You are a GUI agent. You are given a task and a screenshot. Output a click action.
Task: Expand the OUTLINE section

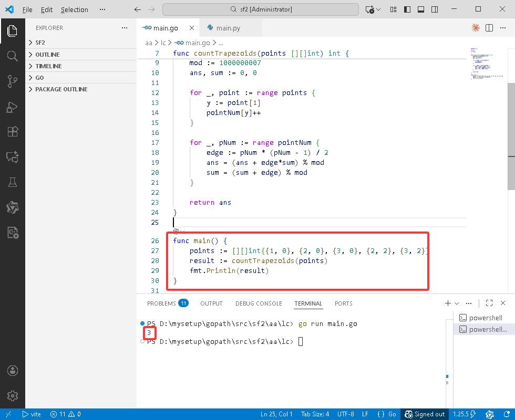(x=81, y=55)
